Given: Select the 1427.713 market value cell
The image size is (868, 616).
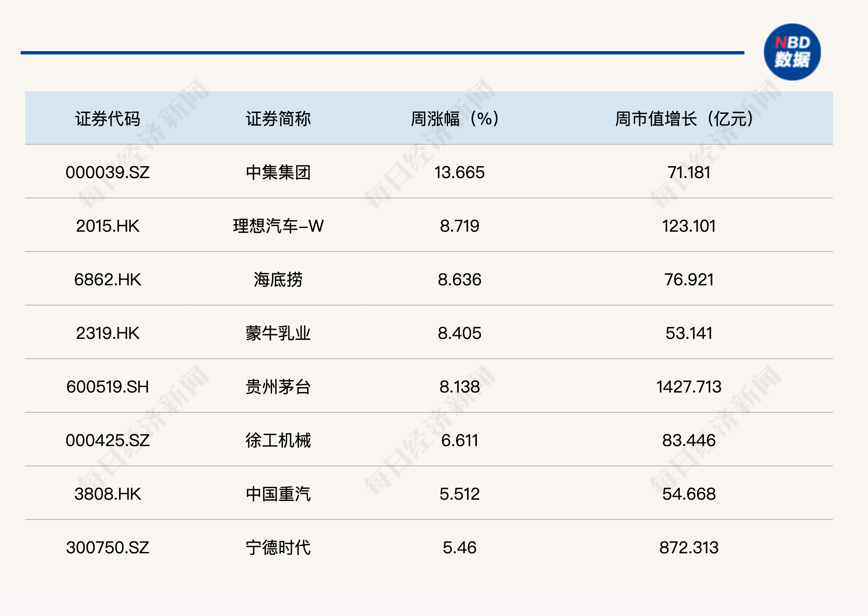Looking at the screenshot, I should 688,387.
